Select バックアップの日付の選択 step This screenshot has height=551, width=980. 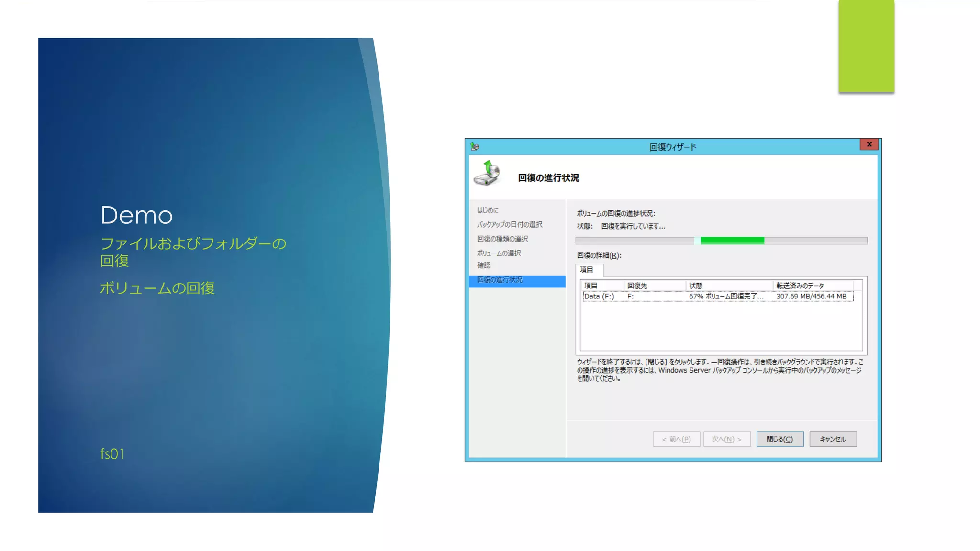(509, 224)
